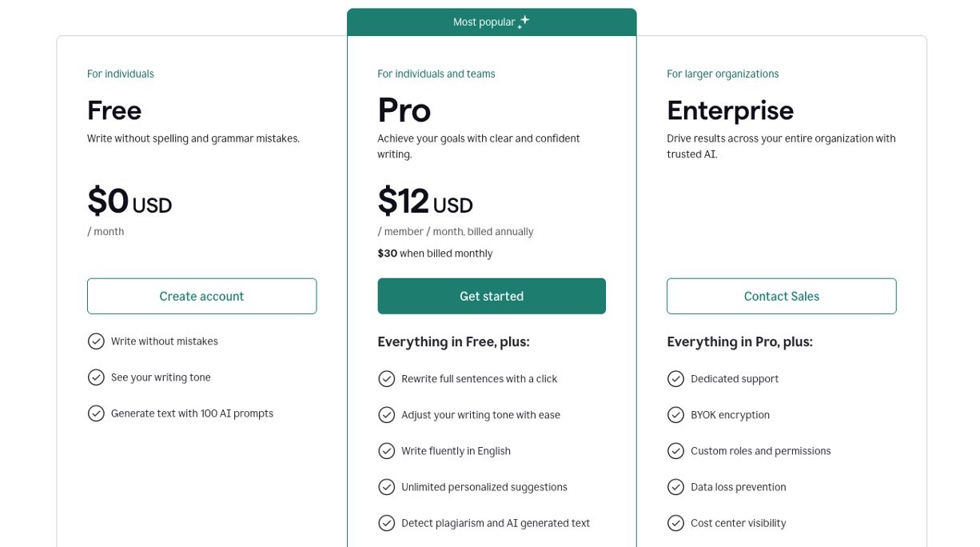Click checkmark icon for Data loss prevention

coord(675,487)
